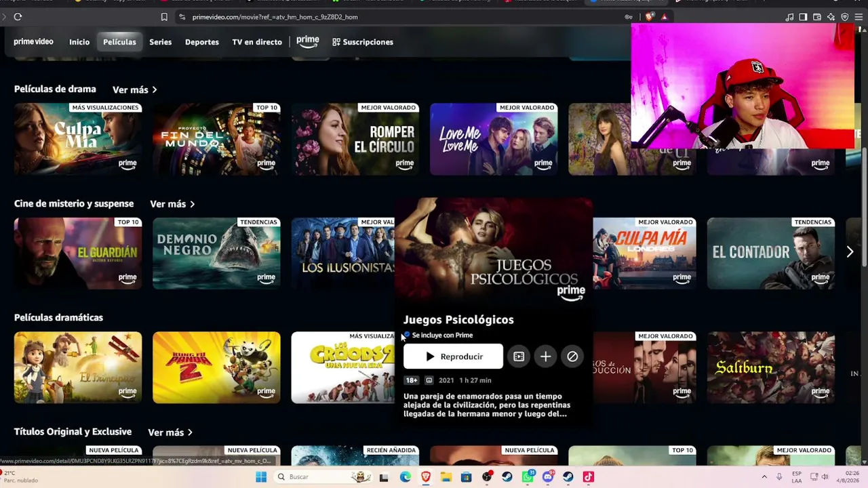Expand Ver más for Títulos Original y Exclusive
Viewport: 868px width, 488px height.
tap(170, 432)
